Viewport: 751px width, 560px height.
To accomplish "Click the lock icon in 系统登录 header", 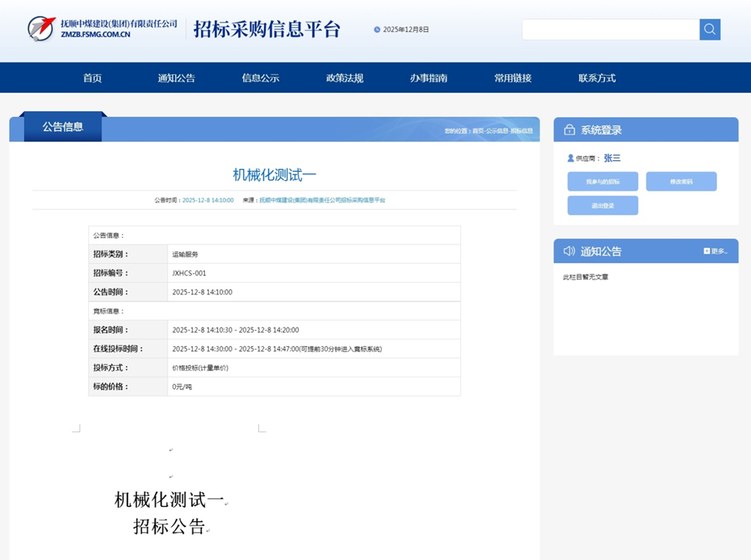I will click(569, 129).
